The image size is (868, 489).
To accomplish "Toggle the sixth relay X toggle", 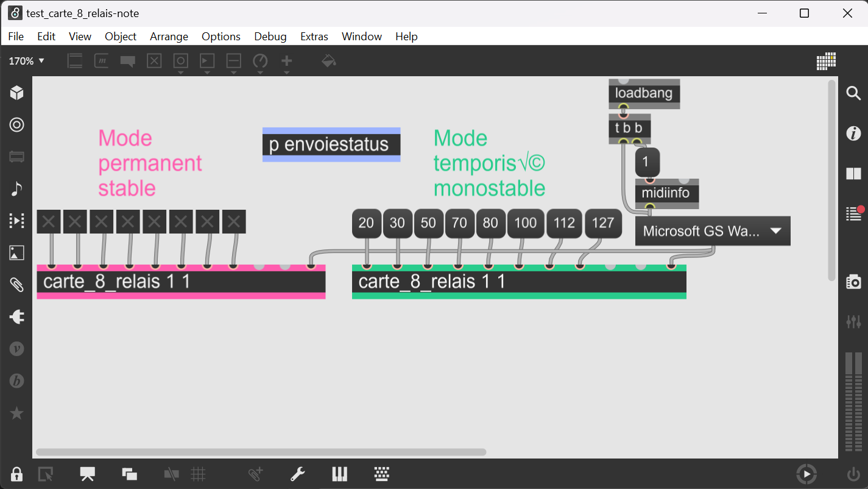I will 181,222.
